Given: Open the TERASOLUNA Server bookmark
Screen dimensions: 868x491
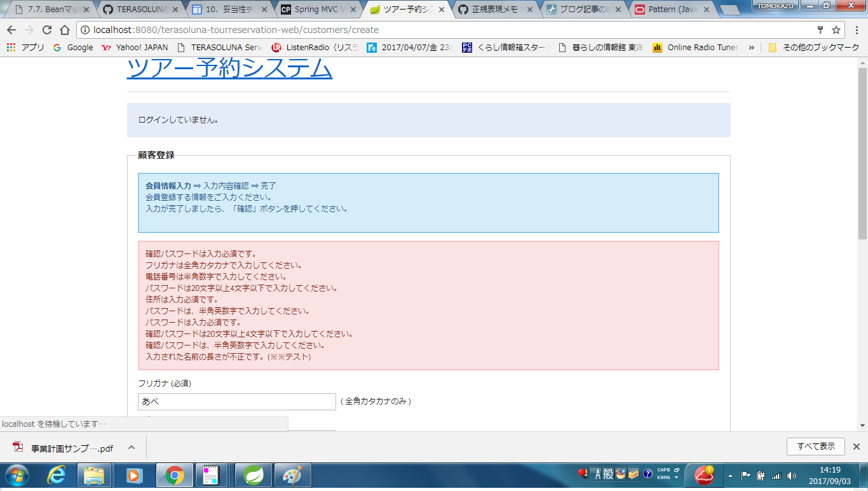Looking at the screenshot, I should point(220,48).
